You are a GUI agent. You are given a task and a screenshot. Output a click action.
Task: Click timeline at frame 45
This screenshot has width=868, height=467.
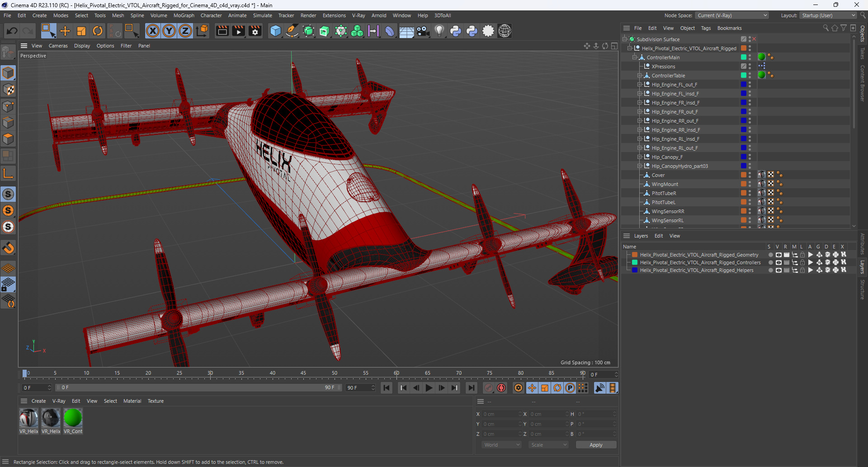tap(303, 374)
